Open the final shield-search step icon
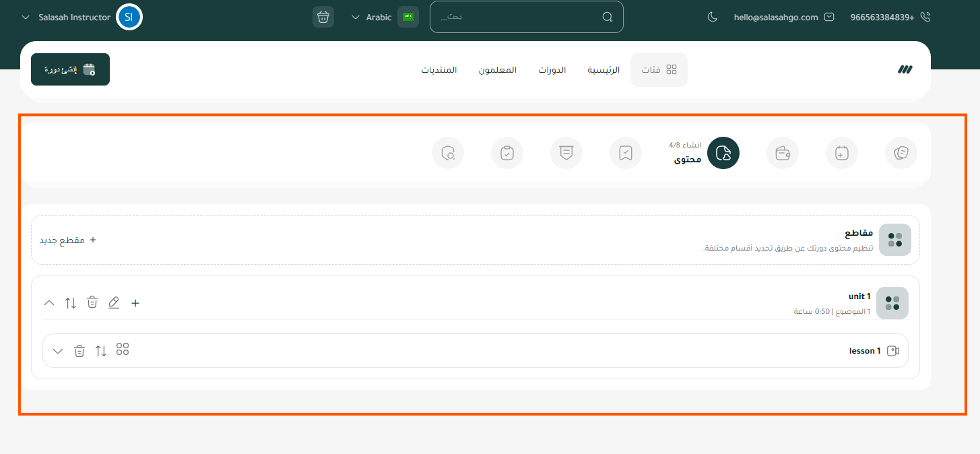 [448, 153]
